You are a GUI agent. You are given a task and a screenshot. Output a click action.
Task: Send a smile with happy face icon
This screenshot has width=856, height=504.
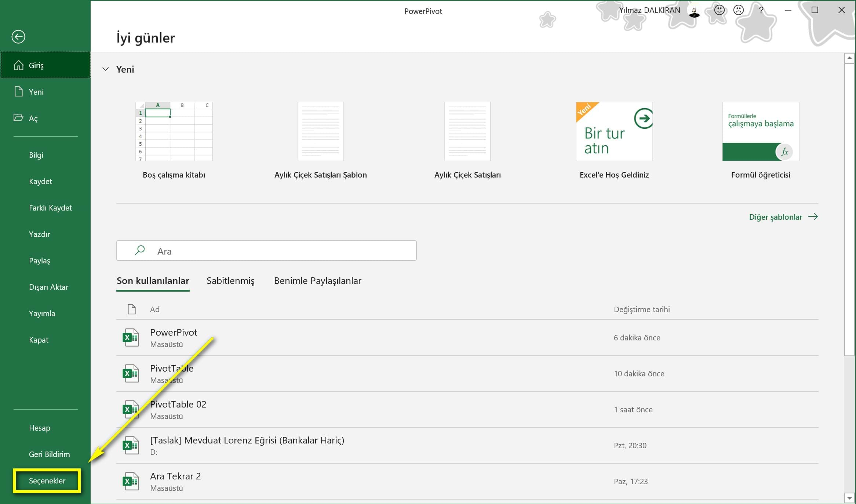720,10
